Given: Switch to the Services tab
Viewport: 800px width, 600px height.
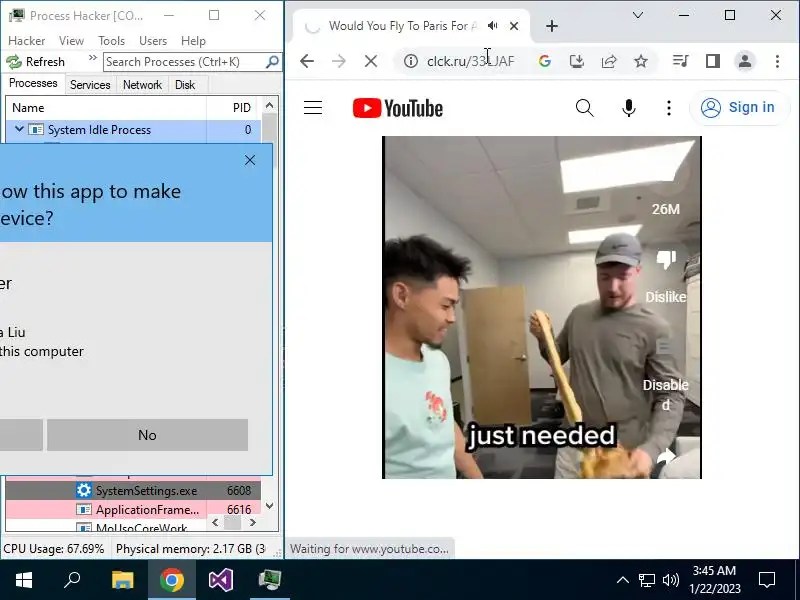Looking at the screenshot, I should [x=90, y=85].
